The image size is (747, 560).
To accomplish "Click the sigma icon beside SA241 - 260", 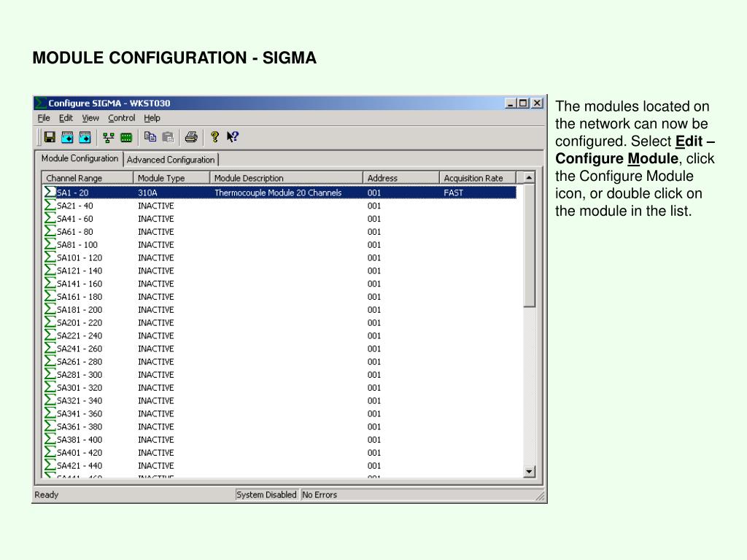I will click(x=50, y=349).
